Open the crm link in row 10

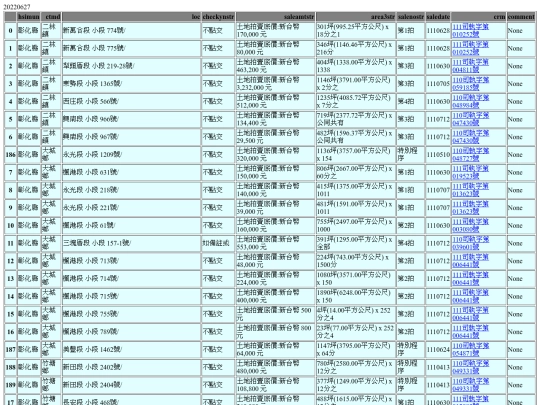[470, 226]
